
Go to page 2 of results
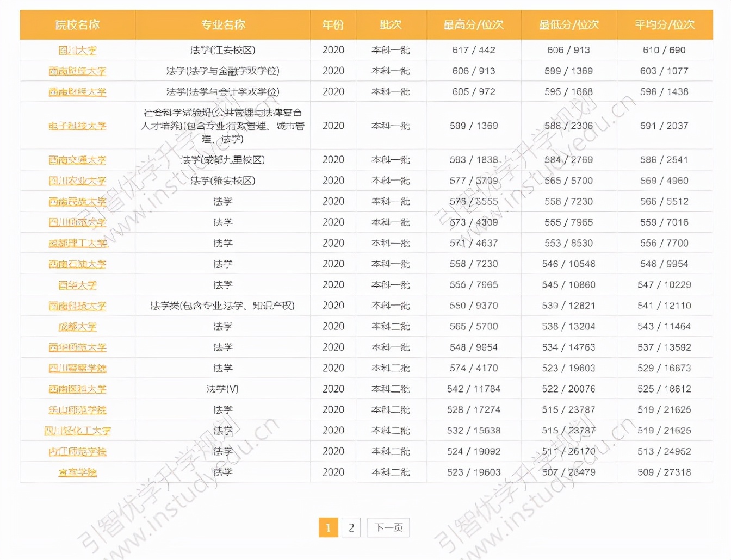pos(351,527)
